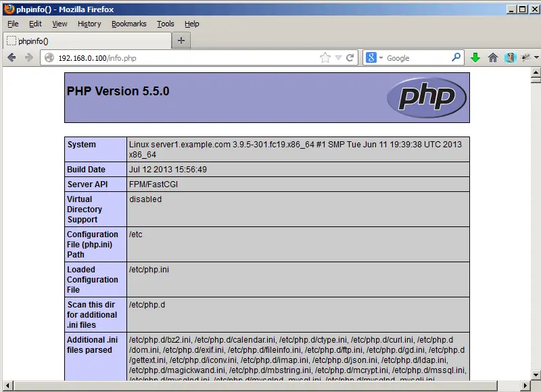Open the search engine selector dropdown
This screenshot has width=541, height=392.
(381, 57)
